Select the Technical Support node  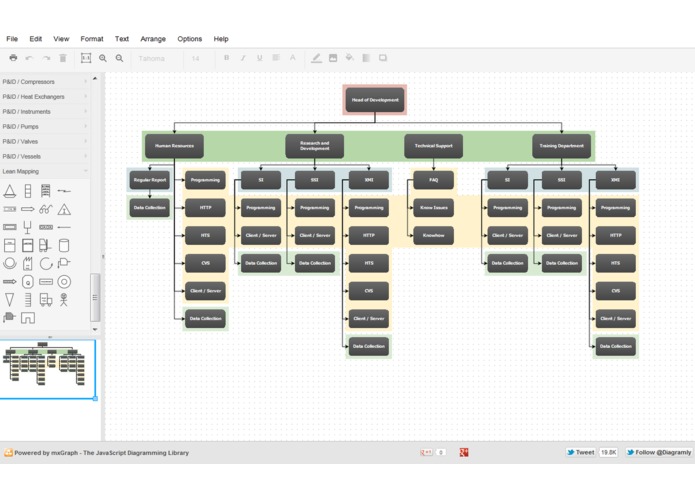[x=433, y=146]
